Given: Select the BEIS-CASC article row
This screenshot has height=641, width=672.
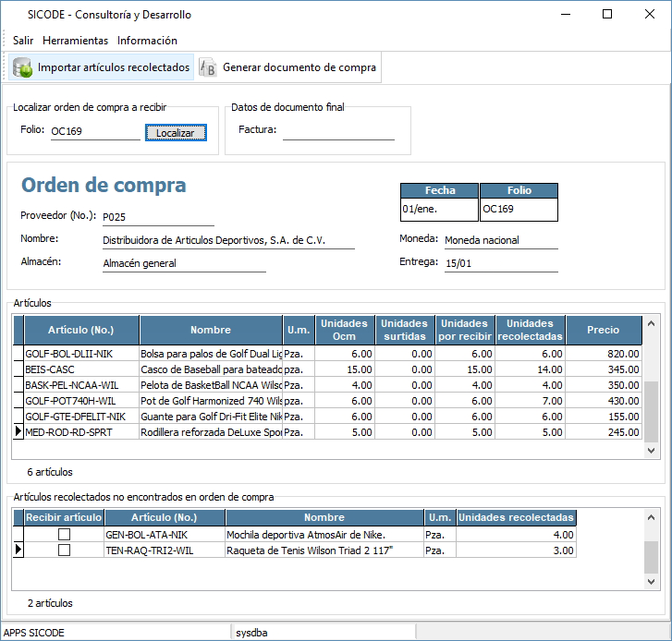Looking at the screenshot, I should [80, 369].
